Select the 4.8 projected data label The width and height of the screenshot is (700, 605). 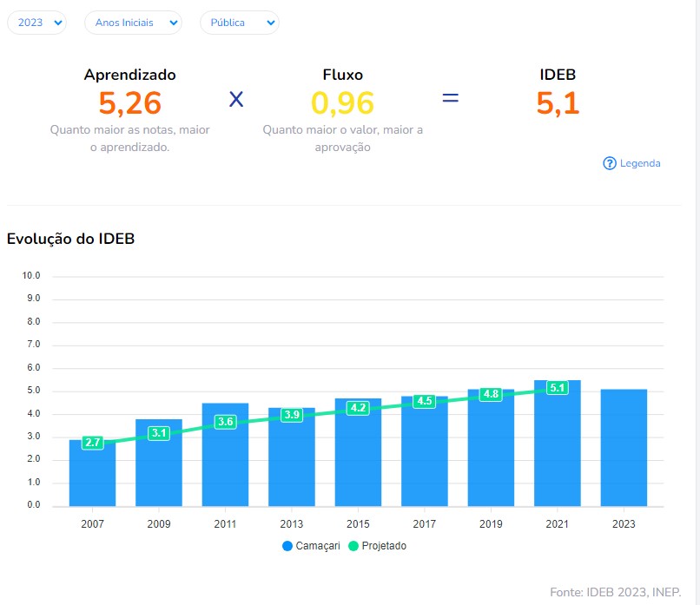pos(491,394)
